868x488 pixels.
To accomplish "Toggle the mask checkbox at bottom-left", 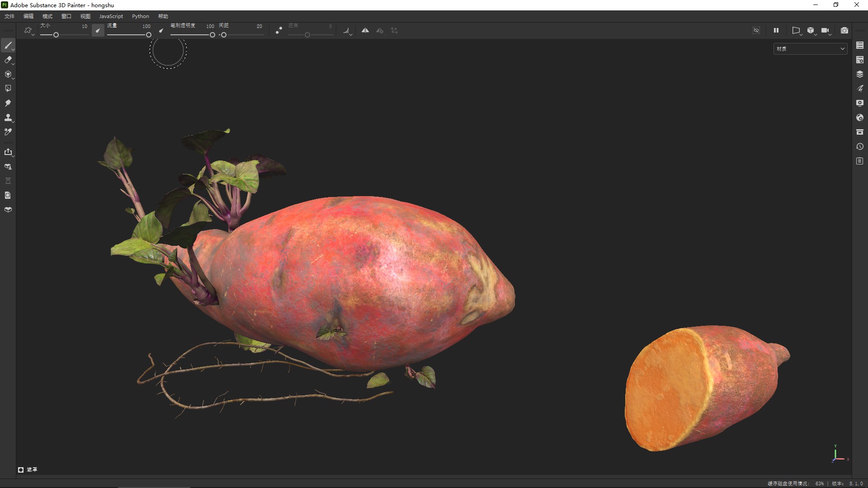I will (21, 470).
